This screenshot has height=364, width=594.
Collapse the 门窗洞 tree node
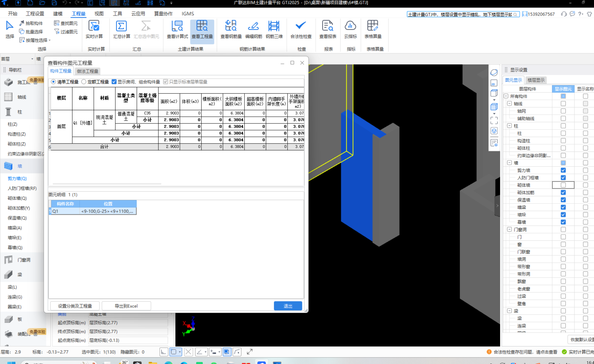(x=509, y=229)
